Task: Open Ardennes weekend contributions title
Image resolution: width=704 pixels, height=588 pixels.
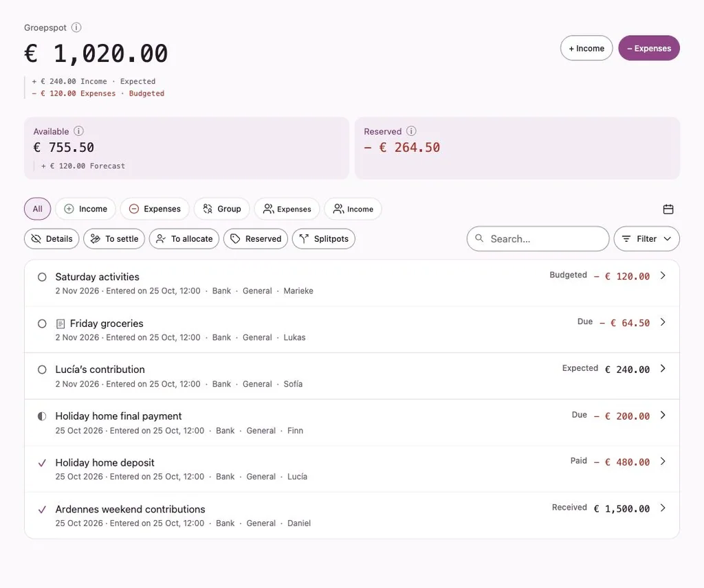Action: point(130,509)
